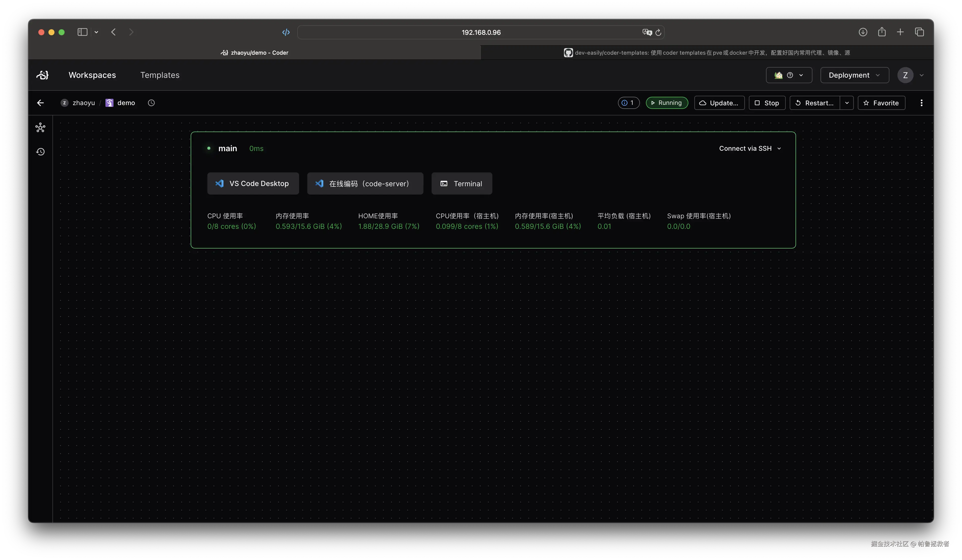Expand the arrow beside Restart button

(847, 103)
